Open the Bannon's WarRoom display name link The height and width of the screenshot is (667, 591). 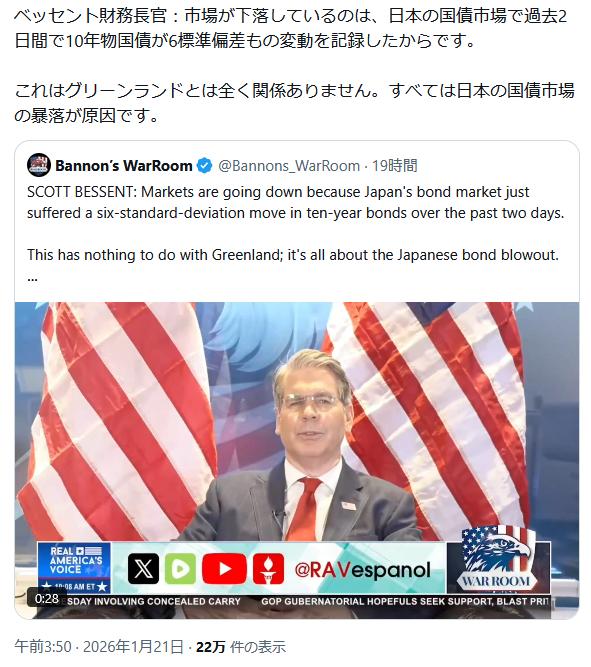pos(123,165)
